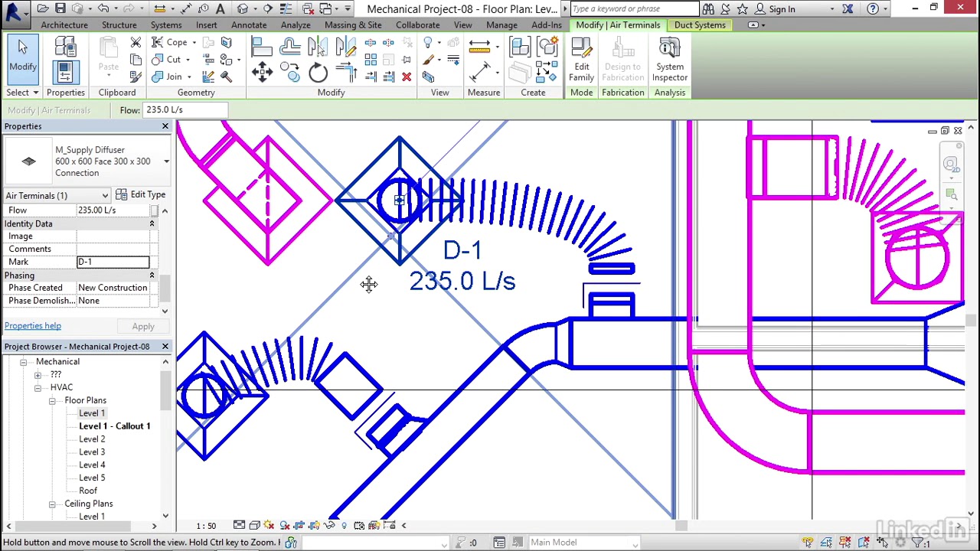Open the Architecture ribbon tab
980x551 pixels.
(64, 25)
